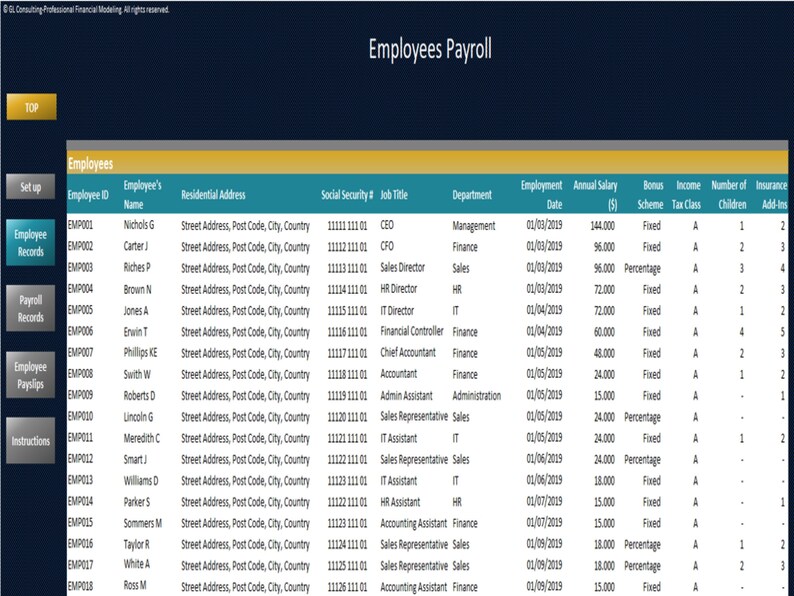The image size is (794, 596).
Task: Open the Payroll Records sheet
Action: 30,308
